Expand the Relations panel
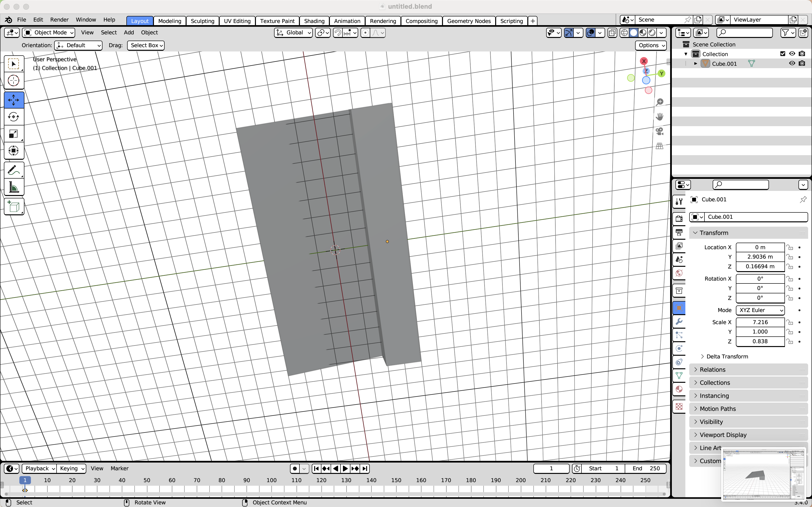812x507 pixels. pos(748,369)
